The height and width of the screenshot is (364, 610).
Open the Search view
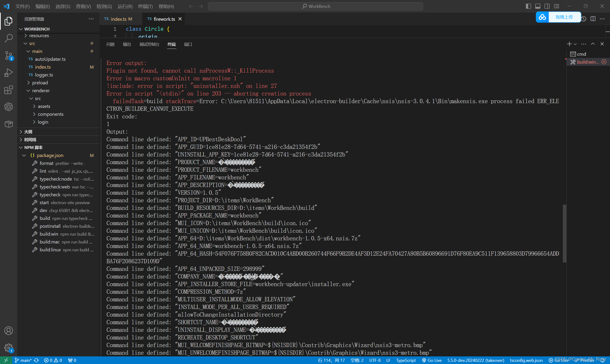9,39
